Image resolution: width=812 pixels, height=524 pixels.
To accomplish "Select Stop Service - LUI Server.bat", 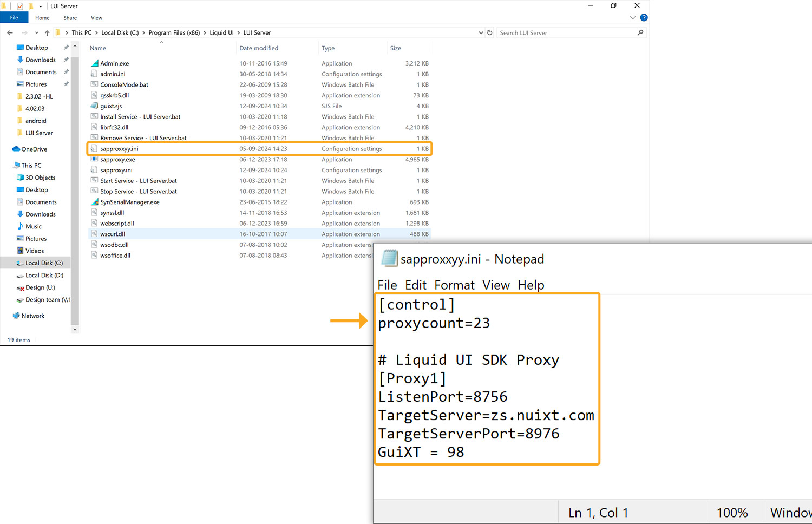I will 139,192.
